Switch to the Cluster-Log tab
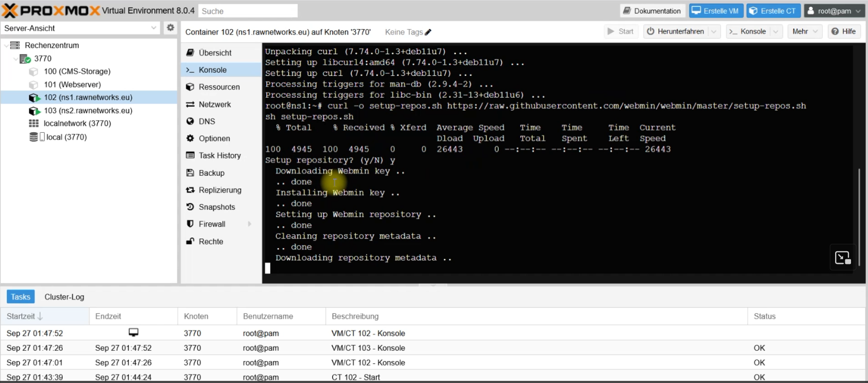 [64, 297]
